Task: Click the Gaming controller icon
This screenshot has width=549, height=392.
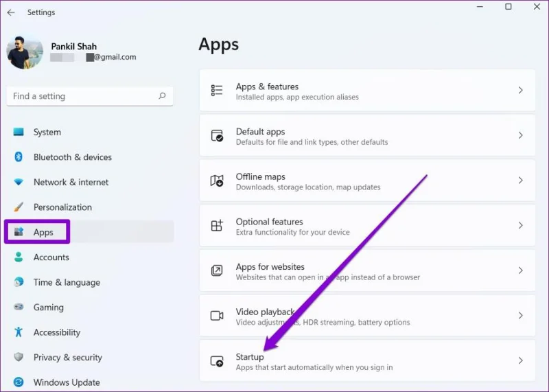Action: click(19, 307)
